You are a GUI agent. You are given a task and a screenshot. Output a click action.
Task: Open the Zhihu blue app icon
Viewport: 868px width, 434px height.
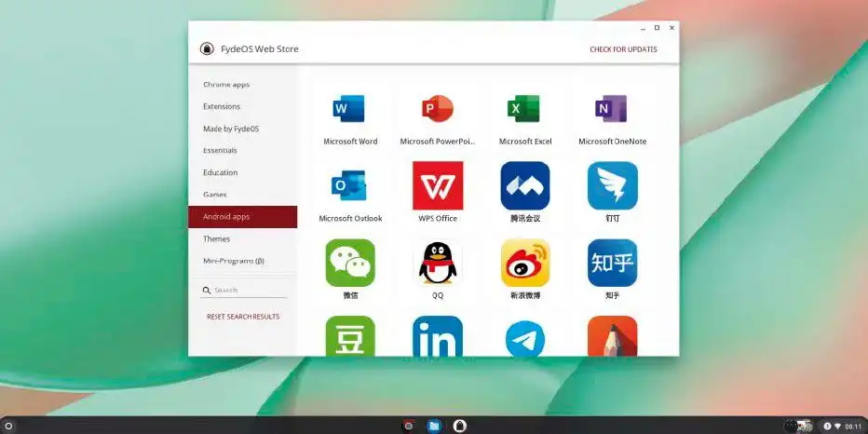coord(612,263)
